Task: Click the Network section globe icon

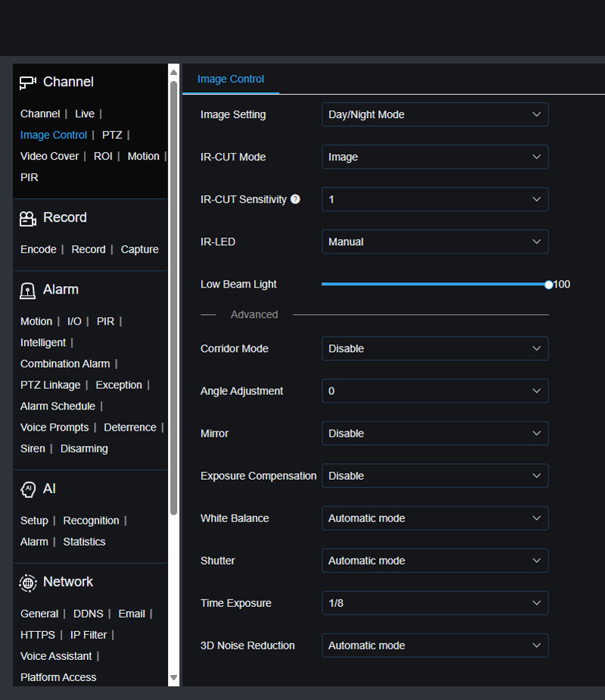Action: (26, 582)
